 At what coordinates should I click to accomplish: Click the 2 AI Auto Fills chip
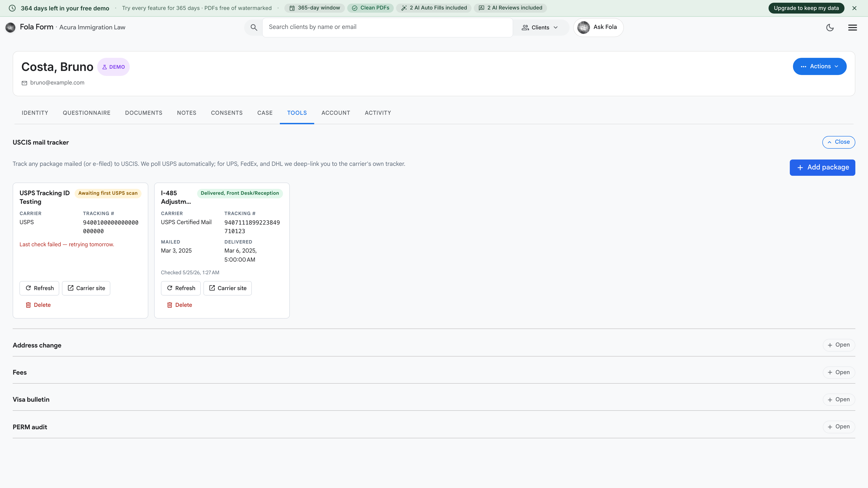coord(434,8)
